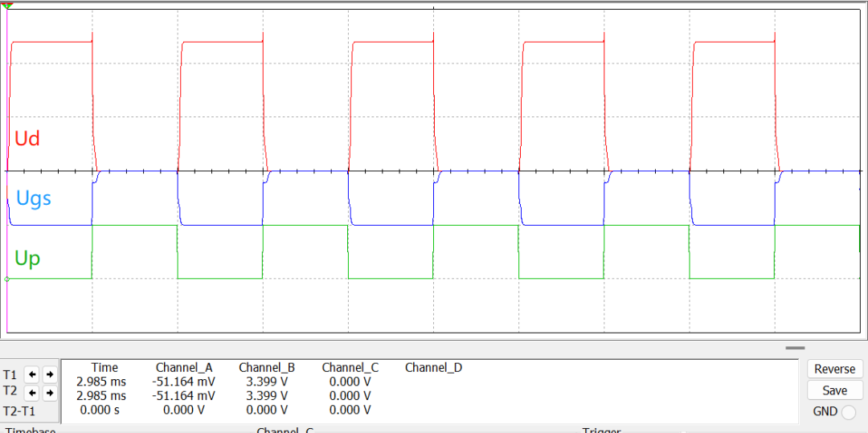
Task: Click the Time column header in the readout
Action: 104,368
